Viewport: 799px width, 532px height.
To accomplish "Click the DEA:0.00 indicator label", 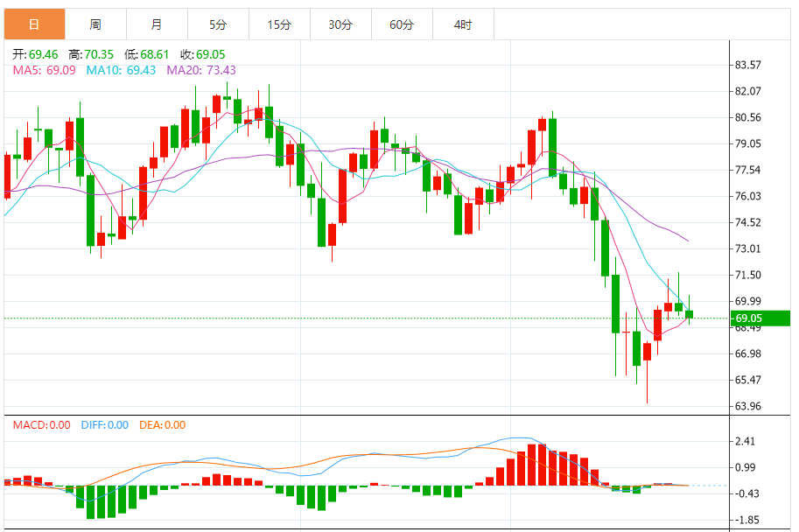I will click(163, 425).
